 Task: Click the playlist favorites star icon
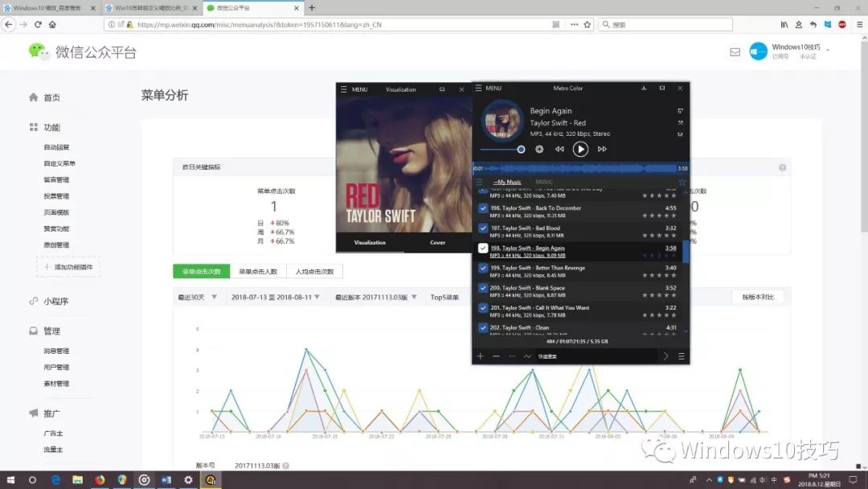click(x=682, y=183)
